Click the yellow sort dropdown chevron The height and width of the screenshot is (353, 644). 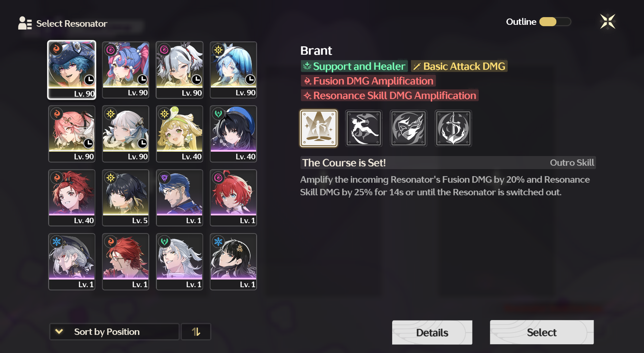point(59,332)
